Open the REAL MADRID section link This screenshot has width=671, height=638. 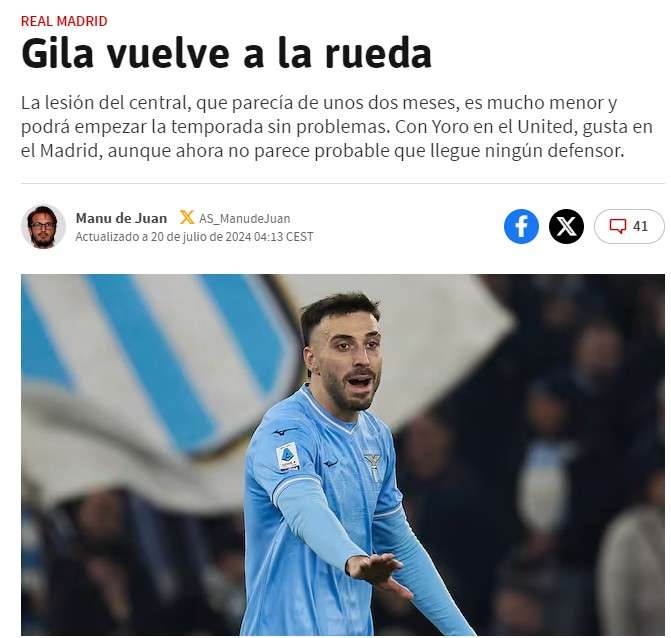tap(64, 21)
